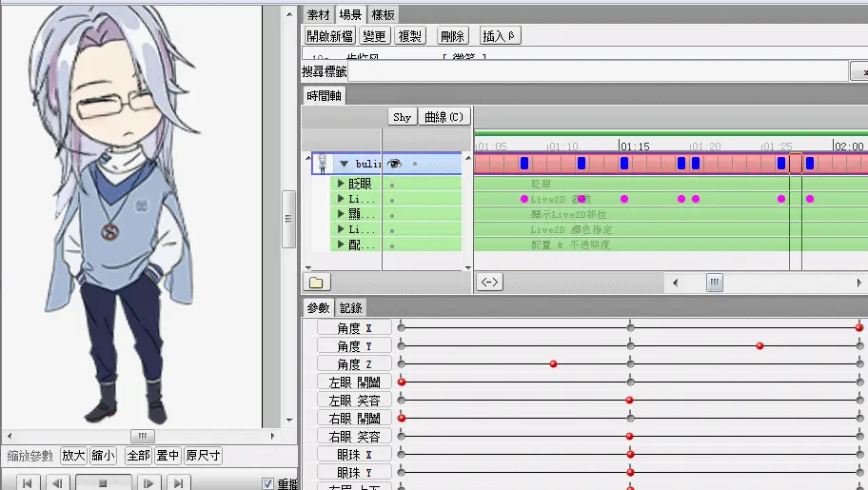
Task: Click the 複製 button
Action: [410, 36]
